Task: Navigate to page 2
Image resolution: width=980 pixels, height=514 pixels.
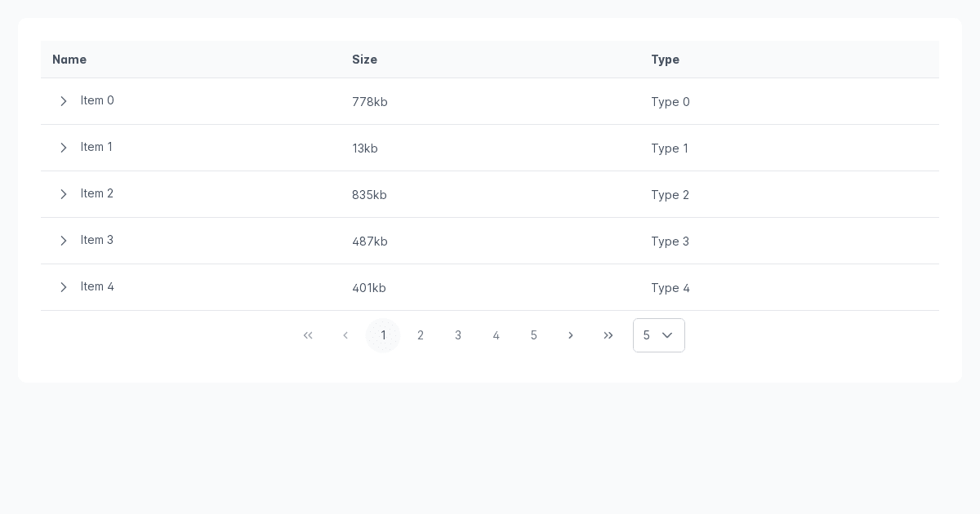Action: 421,335
